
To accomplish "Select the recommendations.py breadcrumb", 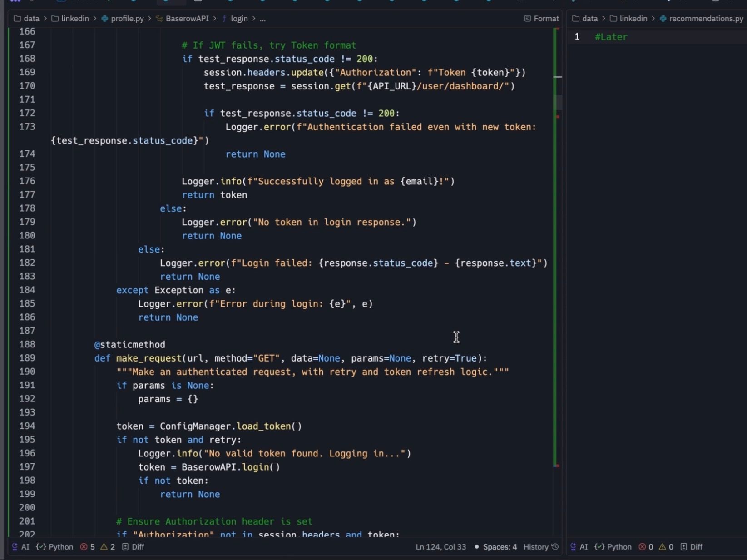I will click(x=701, y=19).
